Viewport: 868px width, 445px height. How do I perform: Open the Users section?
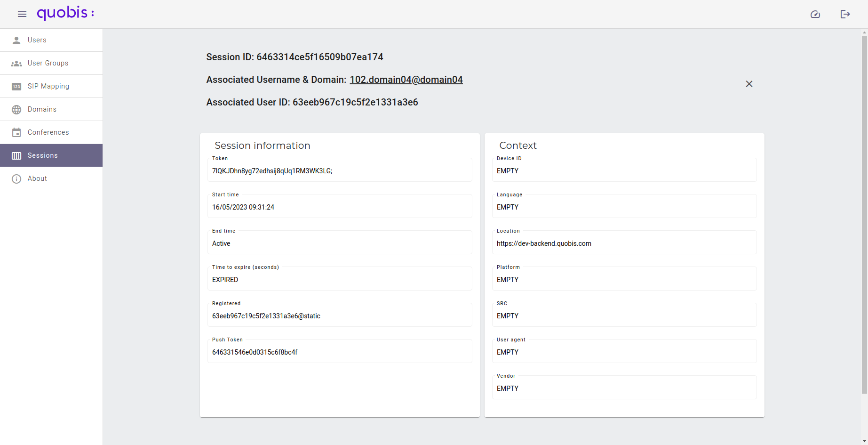(x=51, y=40)
